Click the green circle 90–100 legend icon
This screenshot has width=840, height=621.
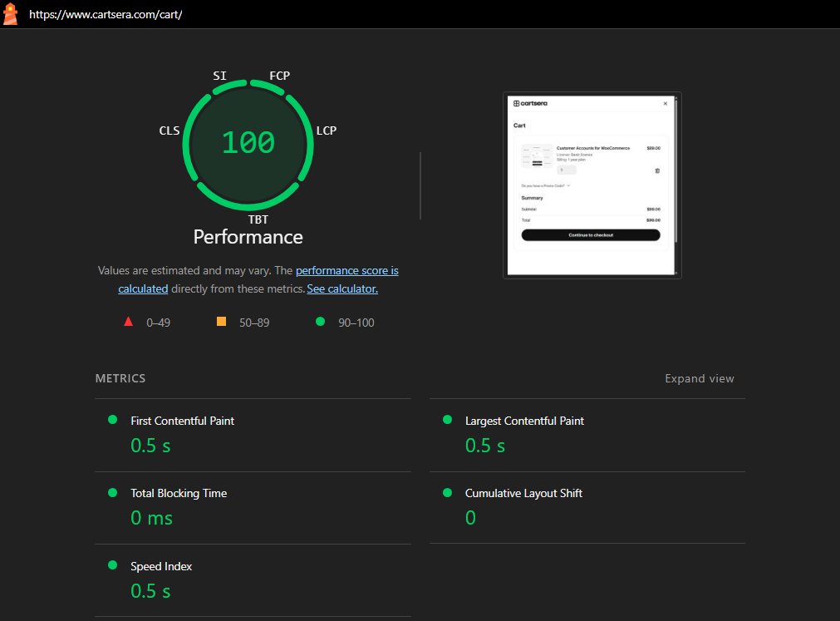[x=321, y=322]
